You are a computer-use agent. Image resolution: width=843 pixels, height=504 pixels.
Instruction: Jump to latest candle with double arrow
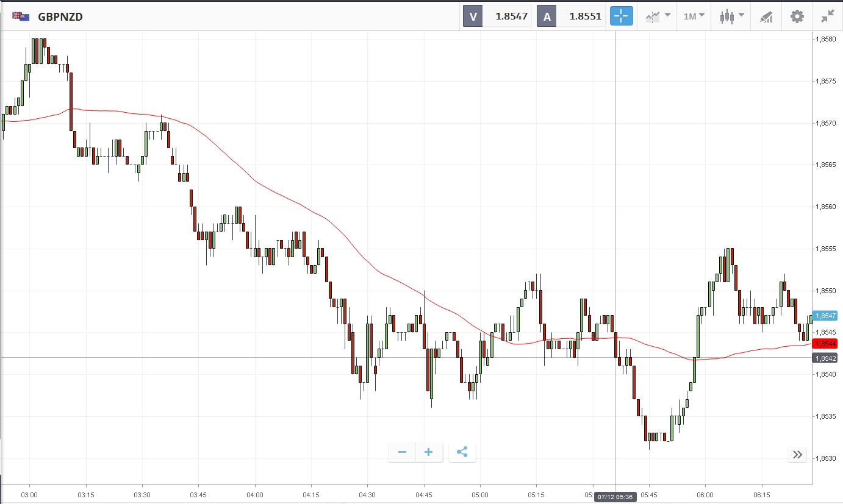pyautogui.click(x=797, y=455)
